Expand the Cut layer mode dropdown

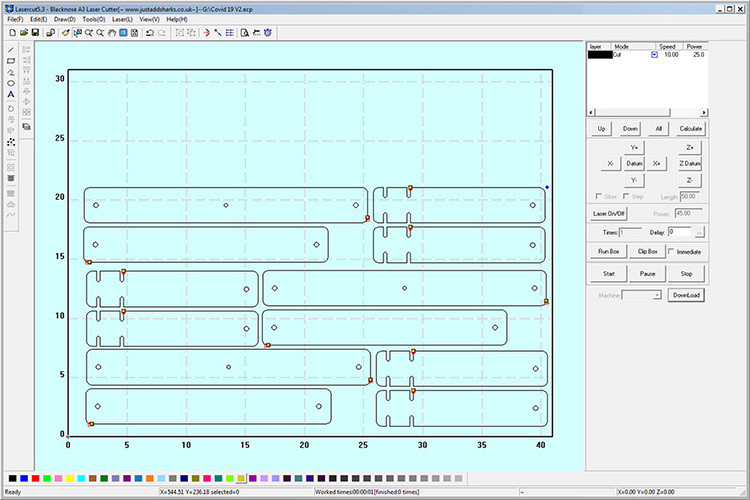pyautogui.click(x=654, y=55)
